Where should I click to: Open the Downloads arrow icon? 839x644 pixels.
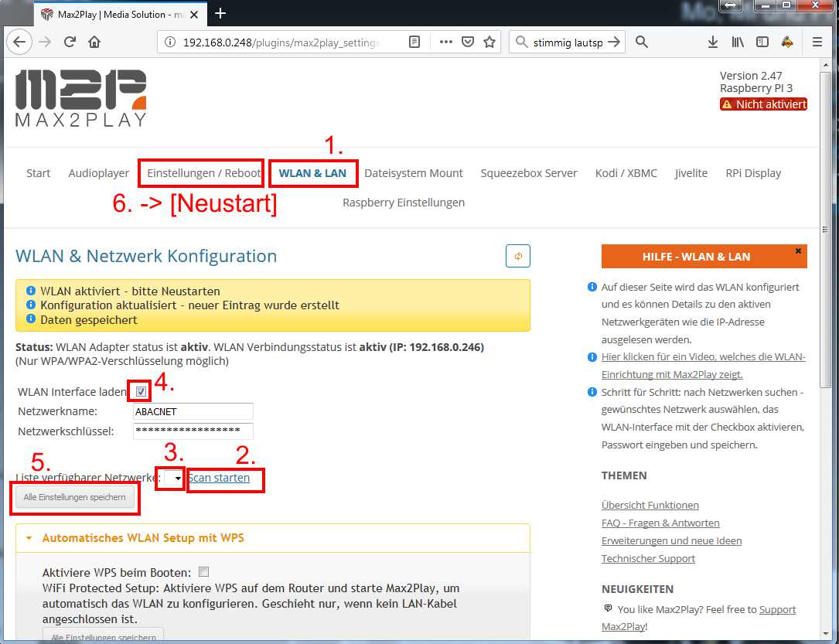[712, 43]
